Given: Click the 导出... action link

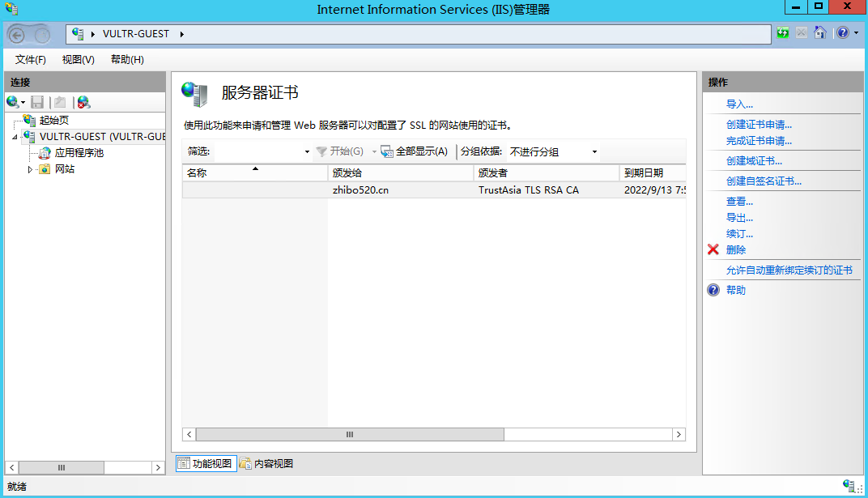Looking at the screenshot, I should coord(739,218).
